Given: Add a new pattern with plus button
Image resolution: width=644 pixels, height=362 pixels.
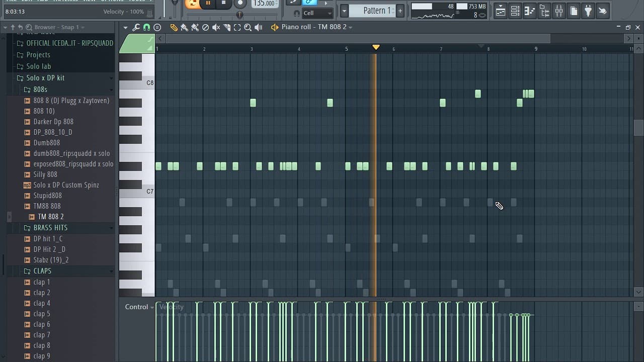Looking at the screenshot, I should tap(400, 11).
